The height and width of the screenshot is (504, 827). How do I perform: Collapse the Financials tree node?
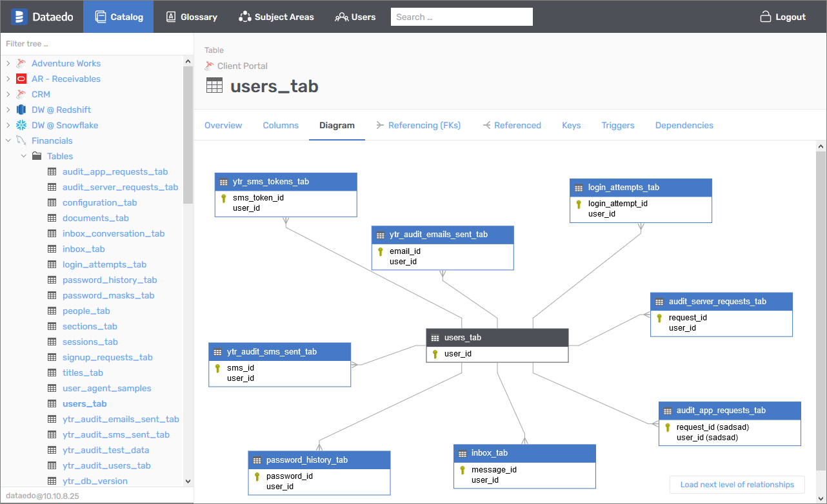(8, 141)
